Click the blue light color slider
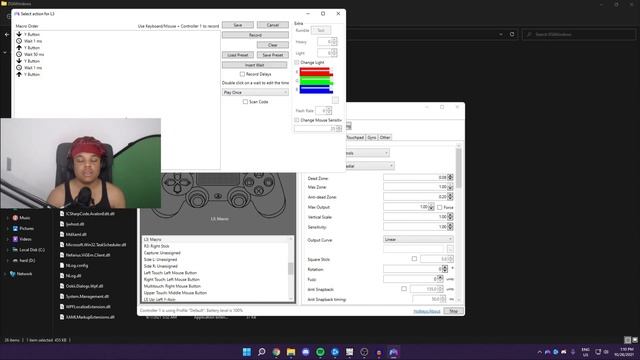Viewport: 640px width, 360px height. point(316,89)
